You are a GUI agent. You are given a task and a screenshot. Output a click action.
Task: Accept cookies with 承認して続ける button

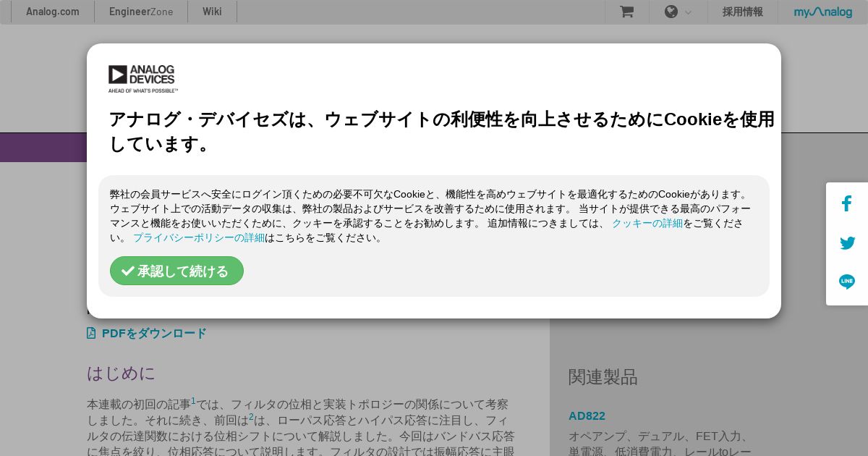click(176, 271)
